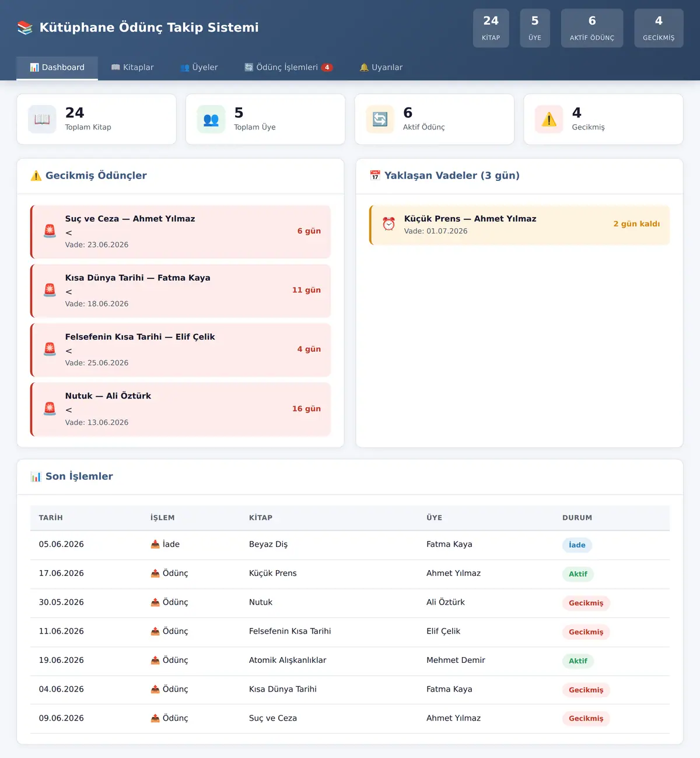The image size is (700, 758).
Task: Open the Kitaplar tab
Action: (132, 67)
